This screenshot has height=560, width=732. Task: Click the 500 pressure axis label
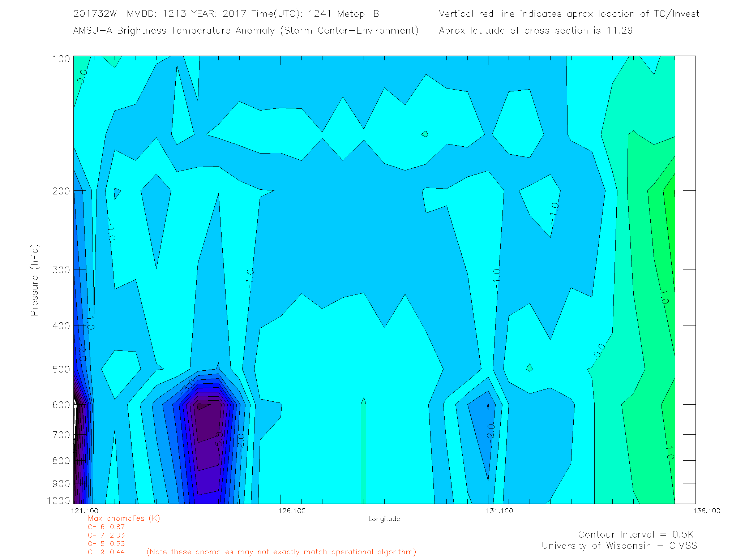click(61, 369)
